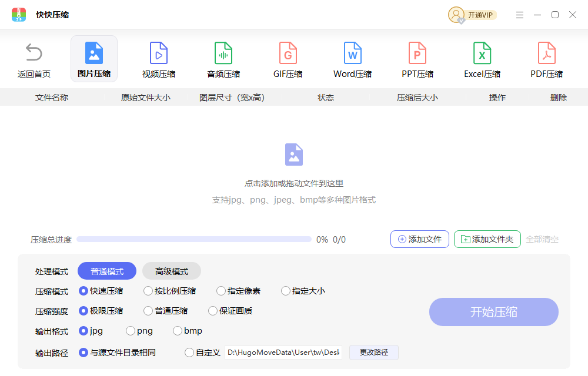Select the 图片压缩 image compression tool
The width and height of the screenshot is (588, 376).
tap(94, 59)
